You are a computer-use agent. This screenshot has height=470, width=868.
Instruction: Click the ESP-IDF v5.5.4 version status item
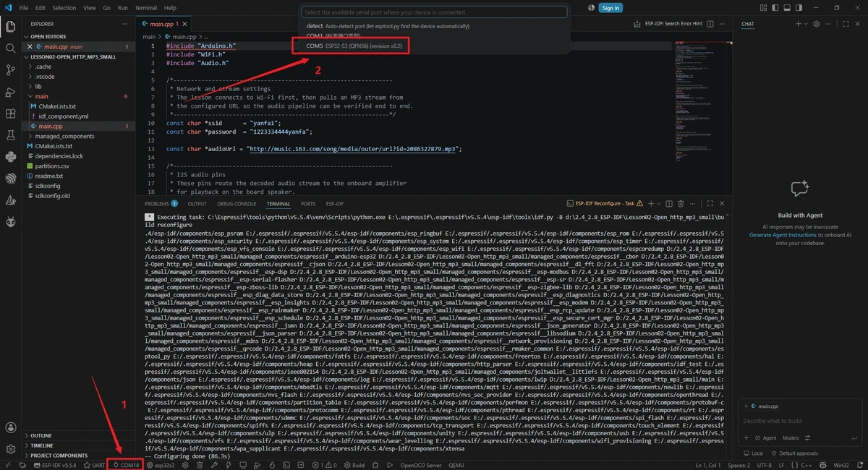point(55,465)
